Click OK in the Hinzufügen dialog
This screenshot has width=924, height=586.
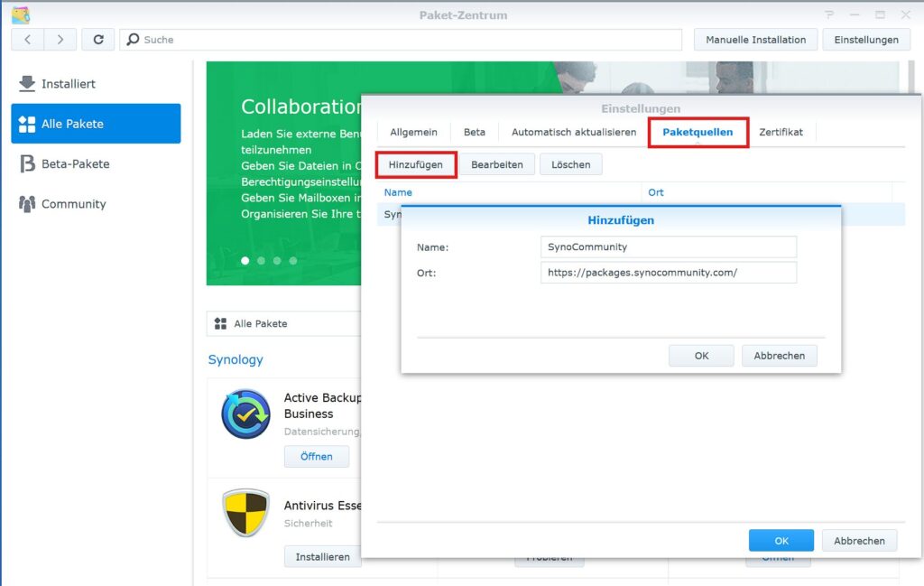click(x=701, y=356)
